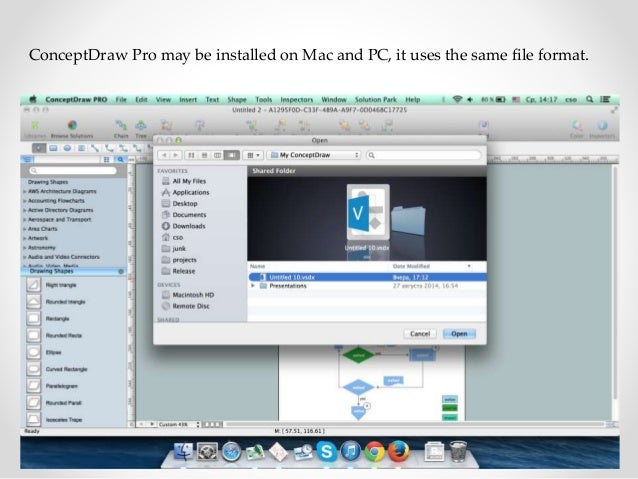The height and width of the screenshot is (479, 638).
Task: Open the Inspectors menu
Action: [297, 99]
